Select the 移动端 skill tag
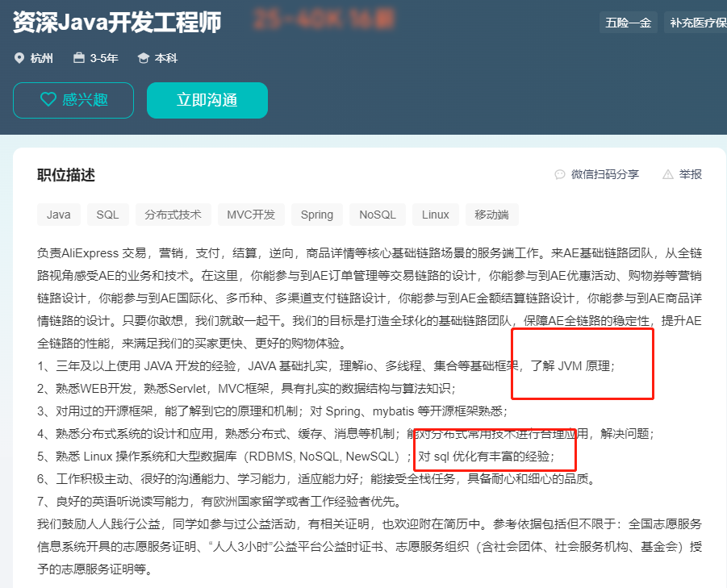 [x=492, y=215]
